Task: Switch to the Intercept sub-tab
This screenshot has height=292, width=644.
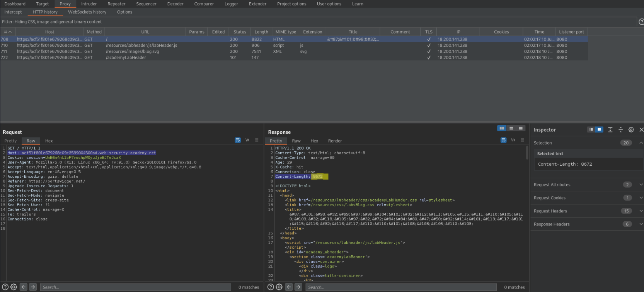Action: tap(13, 12)
